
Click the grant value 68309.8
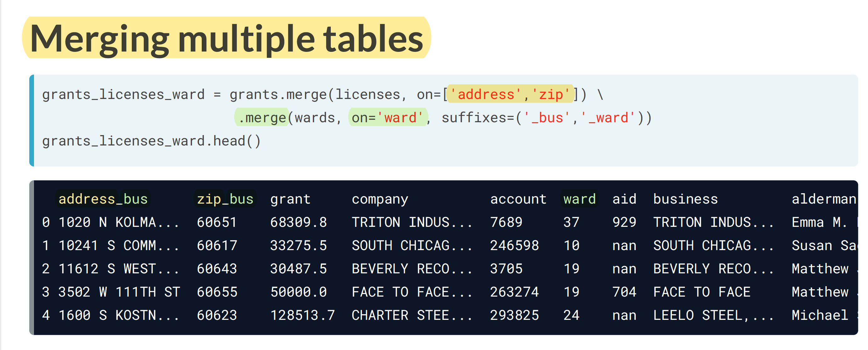click(298, 222)
